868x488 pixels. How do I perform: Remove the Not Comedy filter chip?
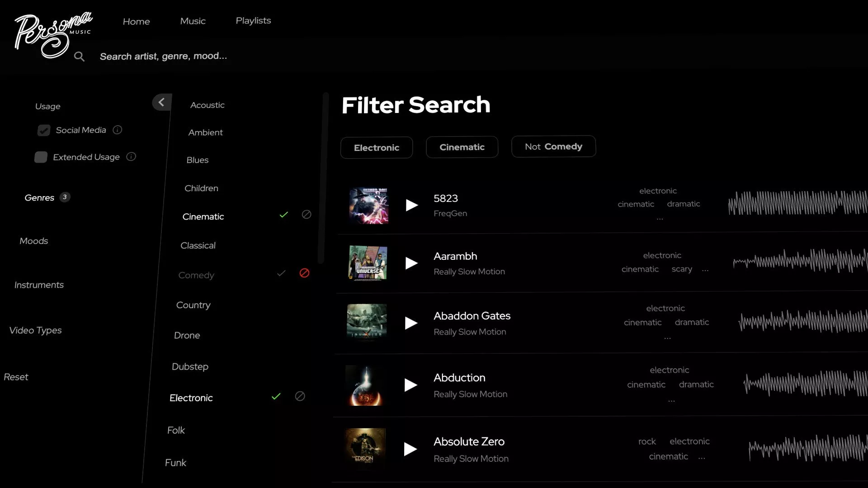[x=553, y=146]
